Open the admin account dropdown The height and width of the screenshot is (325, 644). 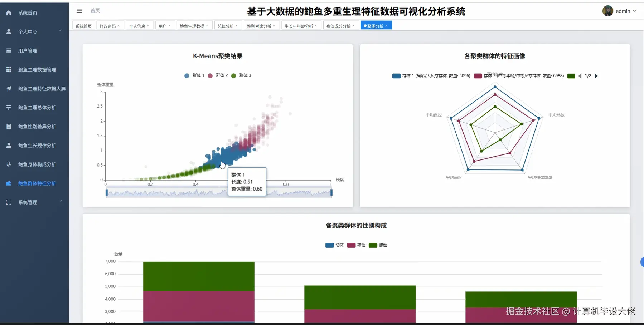(x=626, y=11)
